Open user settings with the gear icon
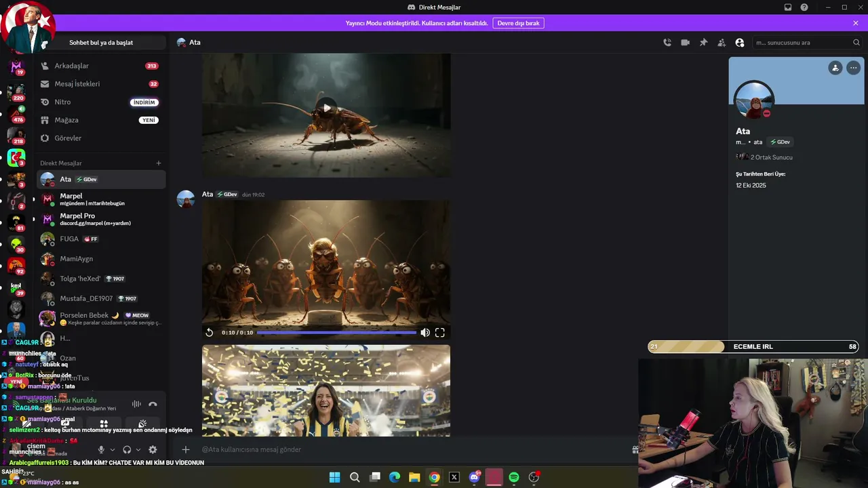Image resolution: width=868 pixels, height=488 pixels. click(153, 449)
